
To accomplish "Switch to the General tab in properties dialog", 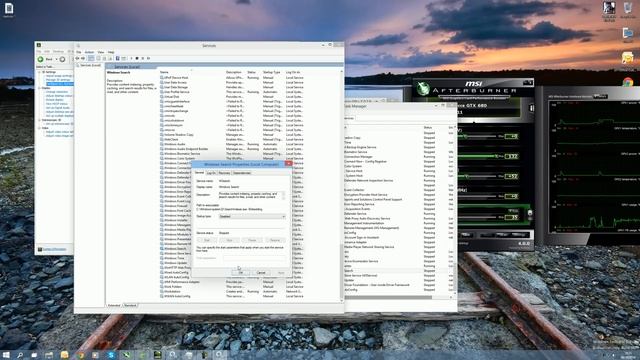I will (x=199, y=173).
